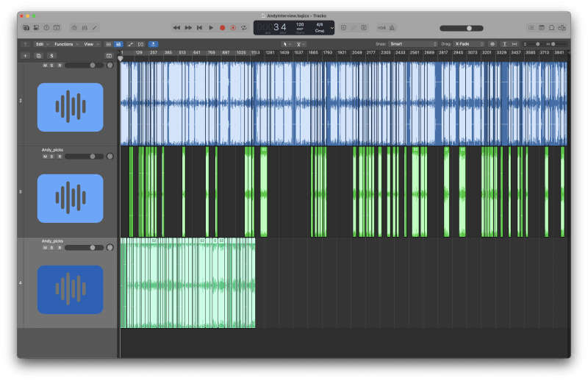Go to beginning of project
This screenshot has height=381, width=588.
(x=199, y=28)
